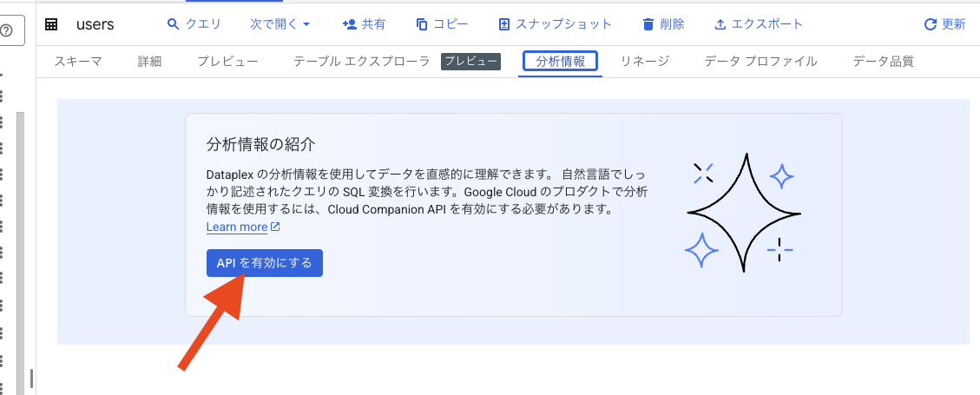
Task: Open the 詳細 tab
Action: [x=150, y=62]
